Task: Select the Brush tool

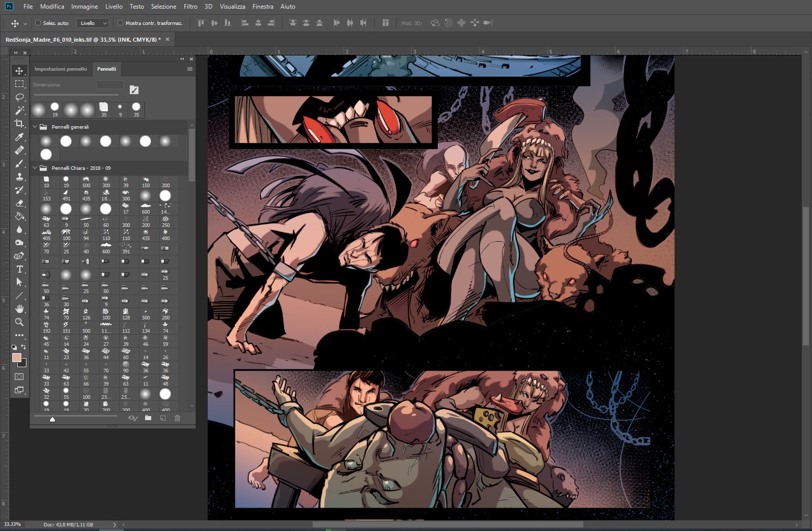Action: click(x=19, y=163)
